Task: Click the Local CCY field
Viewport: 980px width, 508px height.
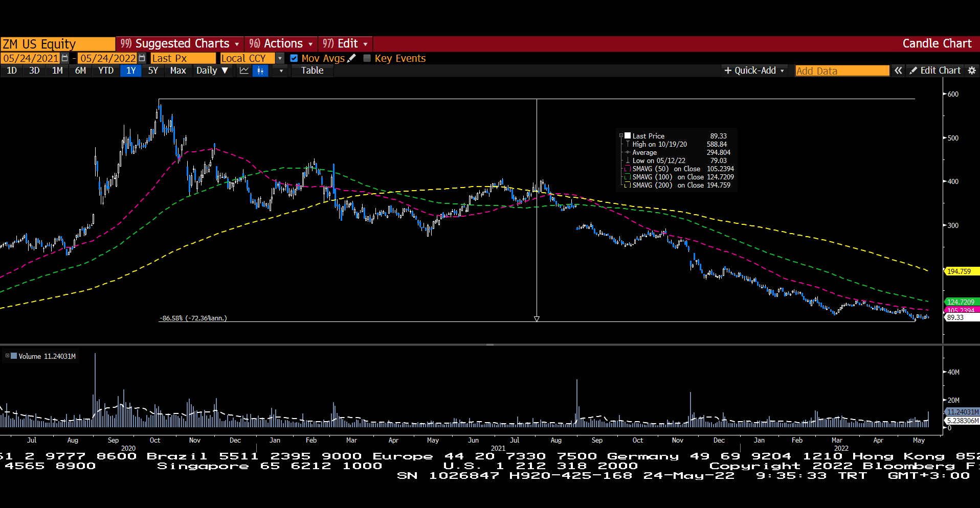Action: 248,58
